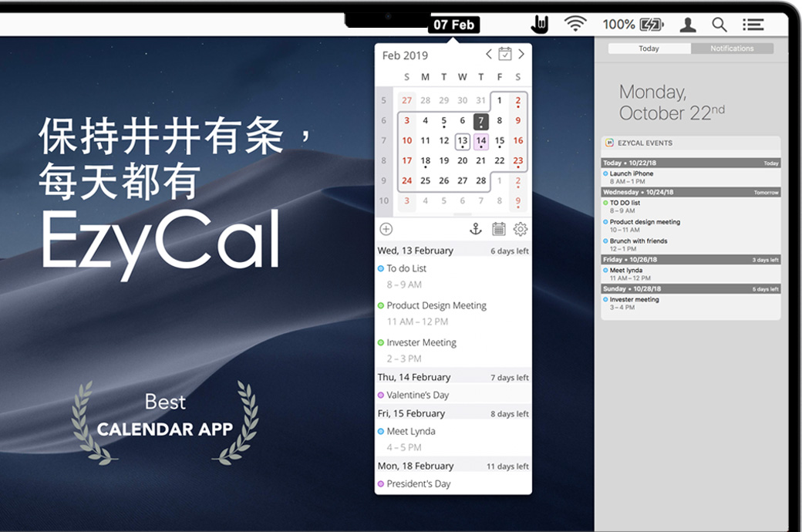This screenshot has width=802, height=532.
Task: Click the Launch iPhone event in widget
Action: 632,174
